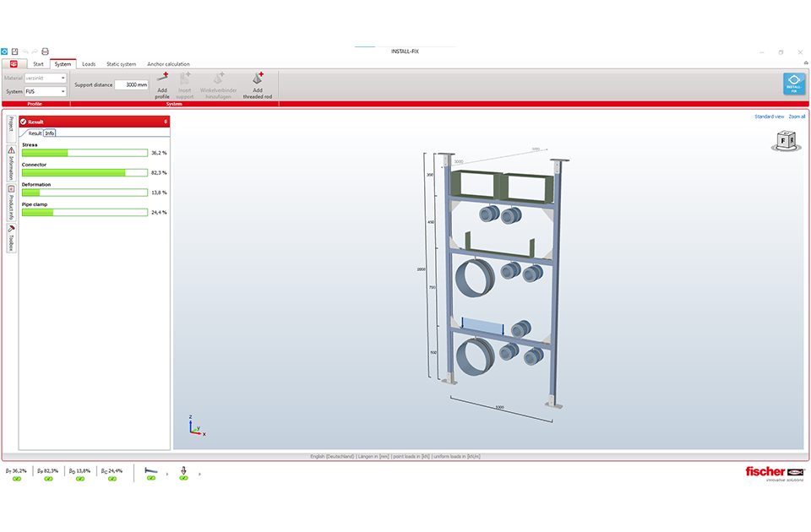811x532 pixels.
Task: Click the Connector utilization progress bar
Action: 84,172
